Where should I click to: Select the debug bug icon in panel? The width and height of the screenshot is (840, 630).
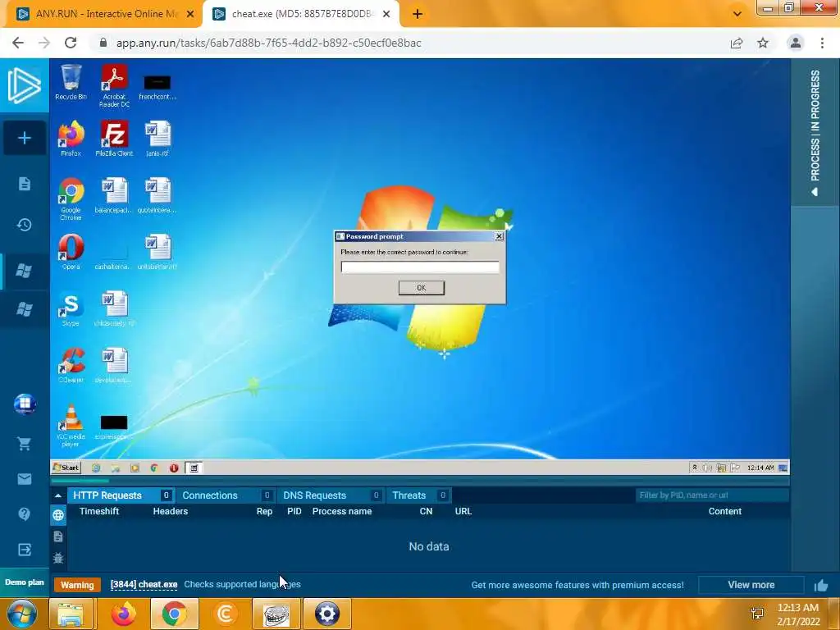point(58,558)
